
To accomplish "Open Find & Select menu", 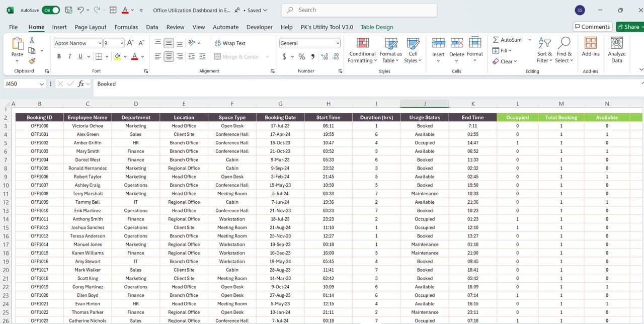I will 564,50.
